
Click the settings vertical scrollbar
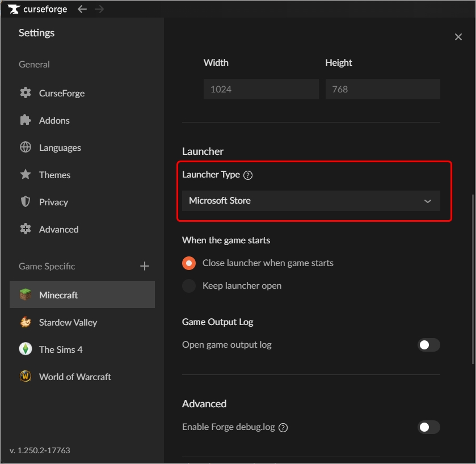click(473, 279)
